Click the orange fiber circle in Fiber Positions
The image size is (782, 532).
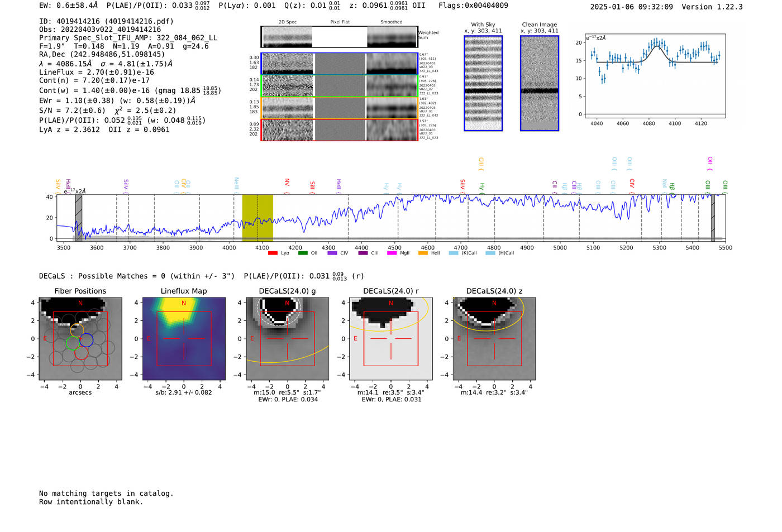click(77, 330)
